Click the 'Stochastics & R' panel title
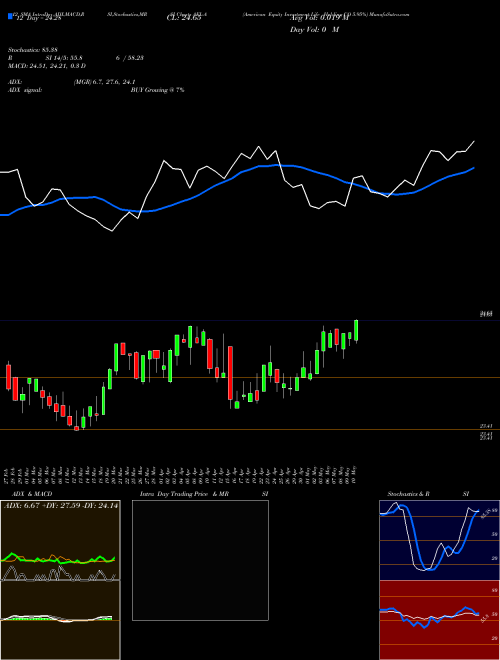The height and width of the screenshot is (660, 500). coord(409,494)
